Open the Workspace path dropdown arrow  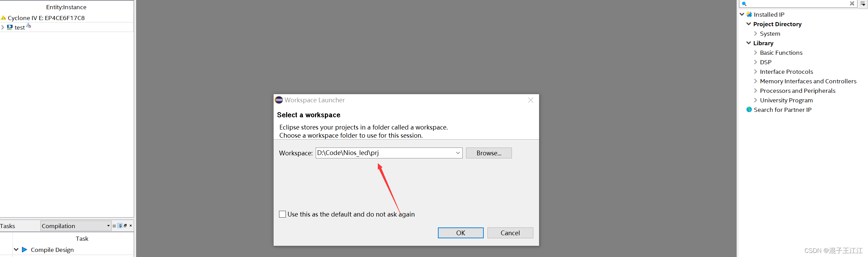click(458, 153)
